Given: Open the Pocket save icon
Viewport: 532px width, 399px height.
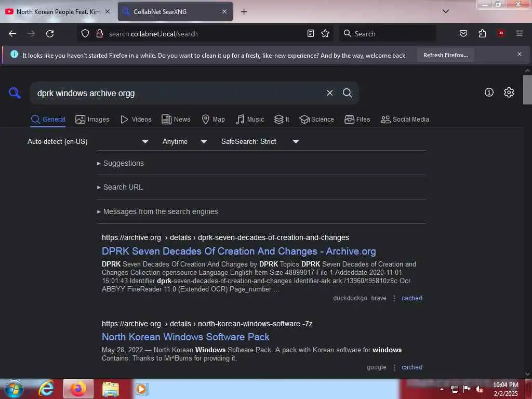Looking at the screenshot, I should [x=463, y=33].
